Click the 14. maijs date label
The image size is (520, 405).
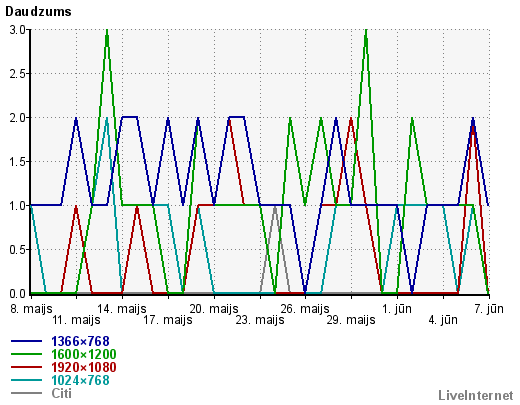(x=122, y=309)
